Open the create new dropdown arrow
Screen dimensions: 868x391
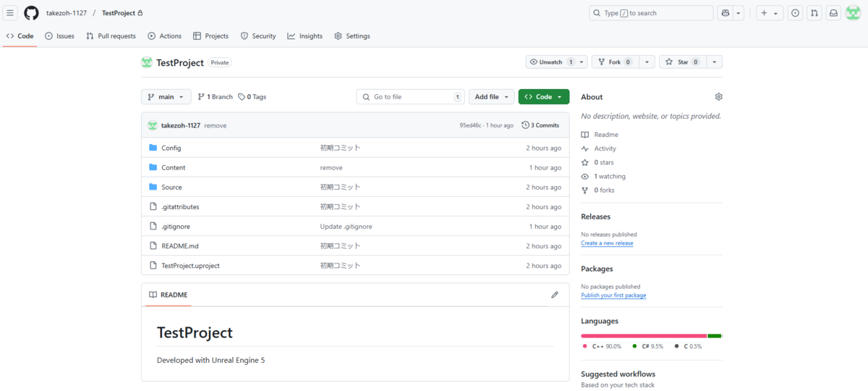pyautogui.click(x=776, y=13)
